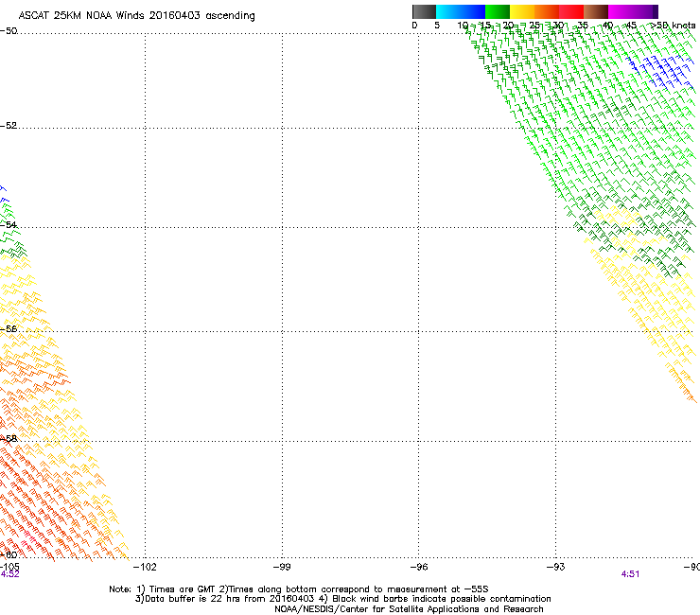This screenshot has width=700, height=615.
Task: Click the purple 4:52 swath time
Action: (x=9, y=574)
